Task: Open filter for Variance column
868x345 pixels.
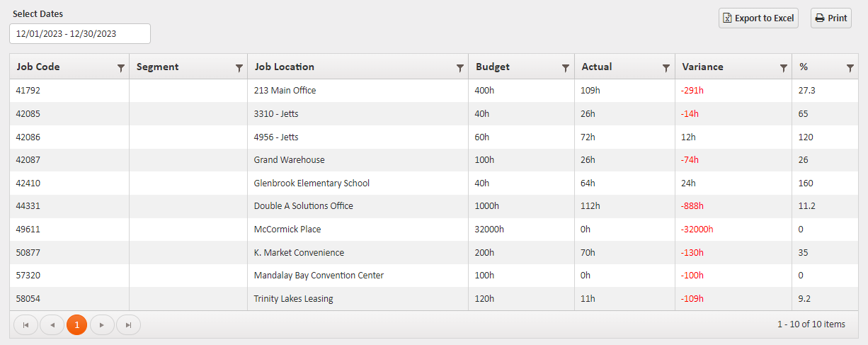Action: coord(783,68)
